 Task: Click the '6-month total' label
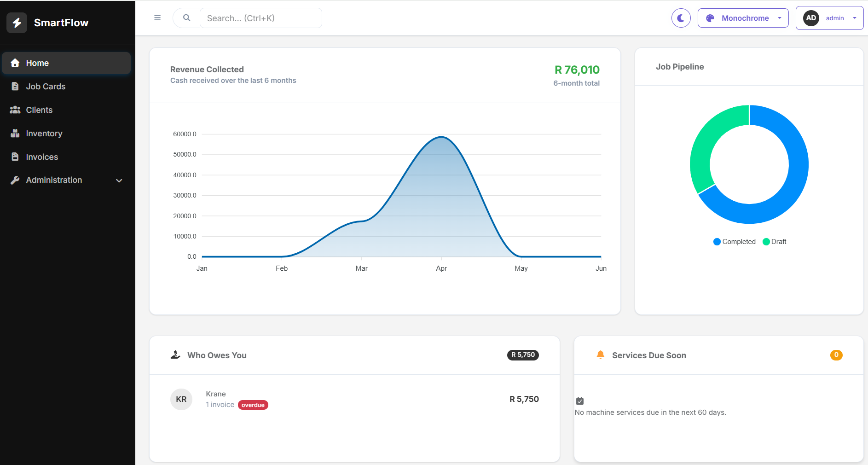pyautogui.click(x=577, y=83)
